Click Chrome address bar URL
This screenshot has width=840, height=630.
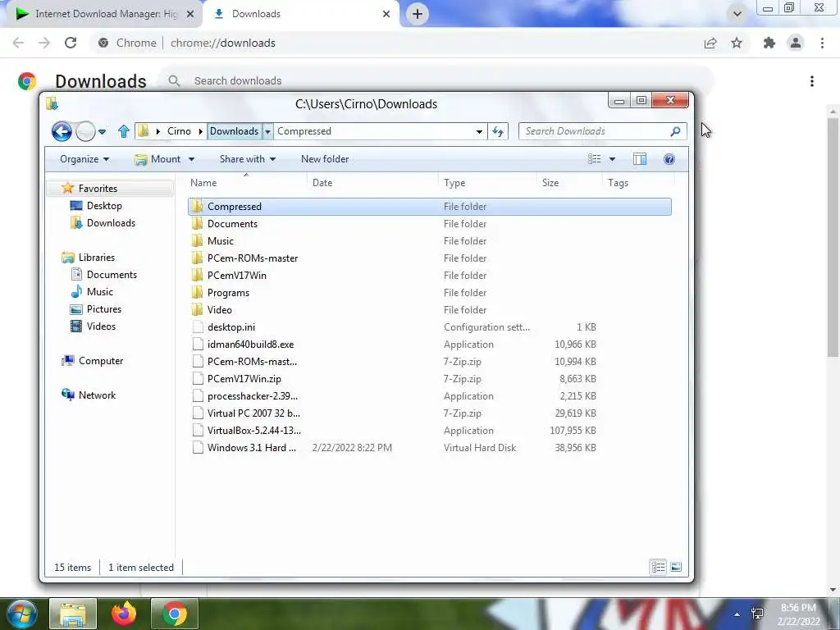pos(223,43)
